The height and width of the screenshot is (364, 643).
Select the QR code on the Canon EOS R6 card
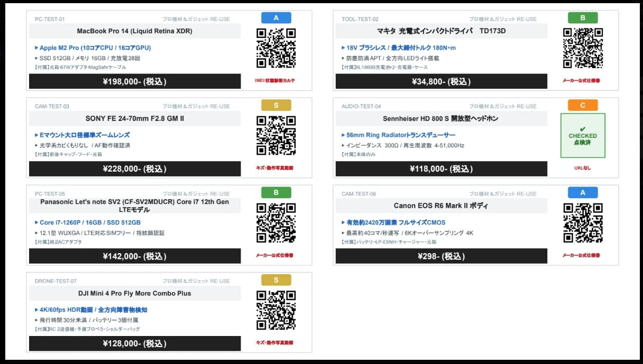point(583,223)
